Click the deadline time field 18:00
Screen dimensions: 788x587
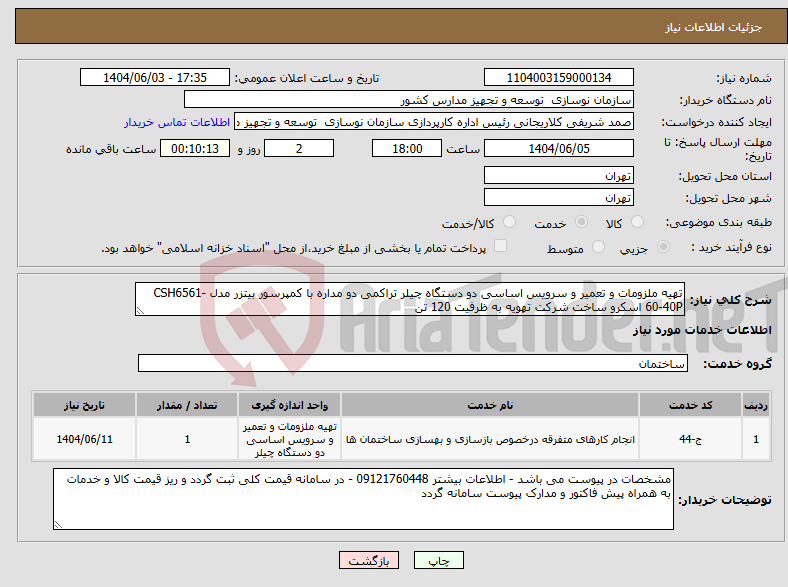coord(407,148)
